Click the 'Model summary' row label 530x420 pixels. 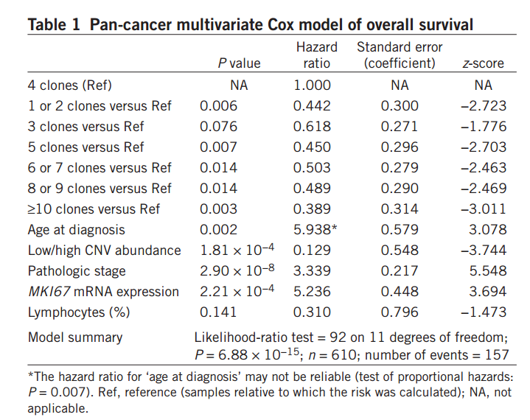click(75, 337)
